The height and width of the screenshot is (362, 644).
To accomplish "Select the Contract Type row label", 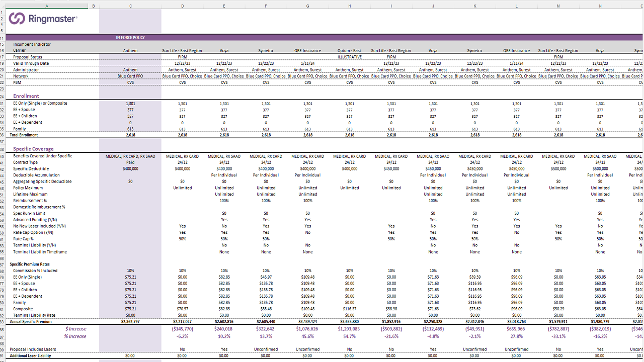I will pyautogui.click(x=26, y=162).
